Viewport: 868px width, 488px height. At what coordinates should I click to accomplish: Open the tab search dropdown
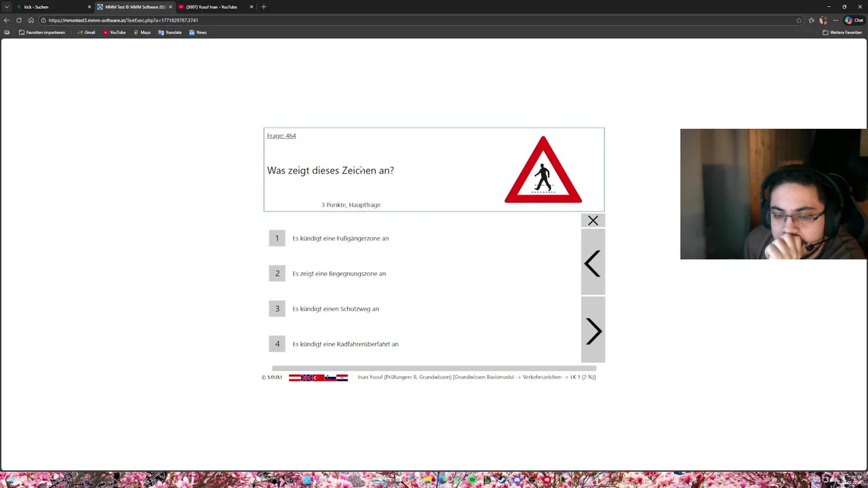(7, 7)
